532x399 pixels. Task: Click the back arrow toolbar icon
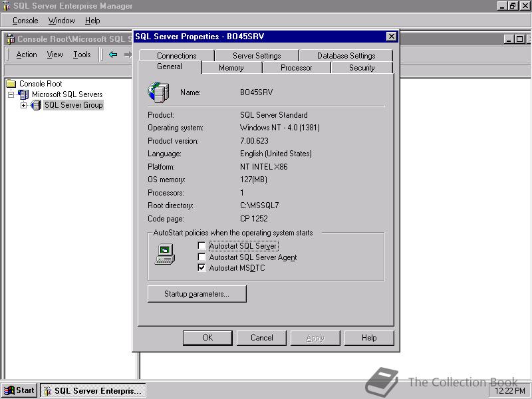pos(113,55)
